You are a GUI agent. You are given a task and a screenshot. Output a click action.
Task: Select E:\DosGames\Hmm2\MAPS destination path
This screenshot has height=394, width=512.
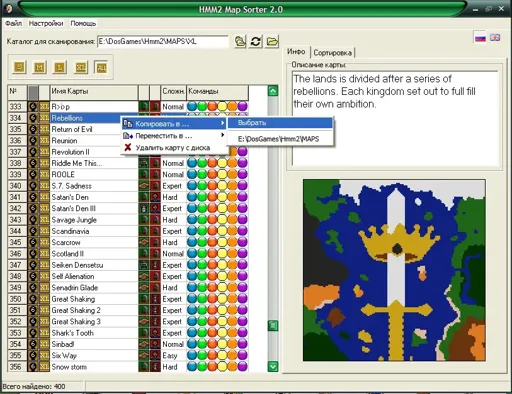coord(280,139)
